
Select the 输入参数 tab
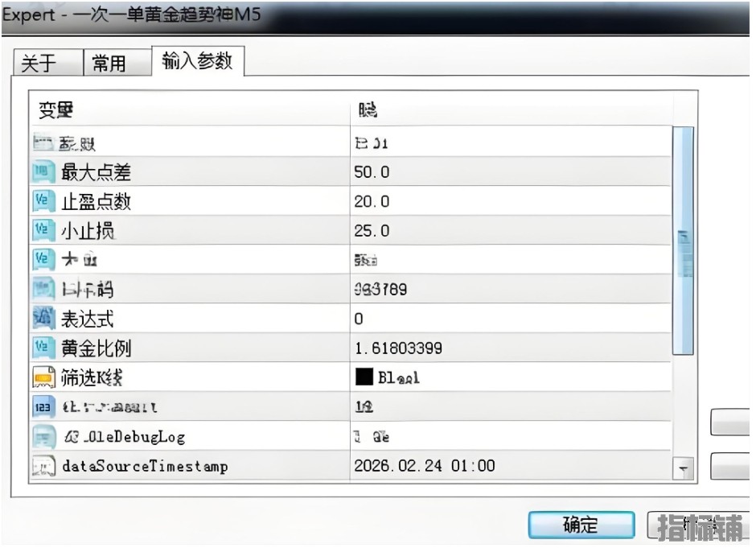[197, 61]
